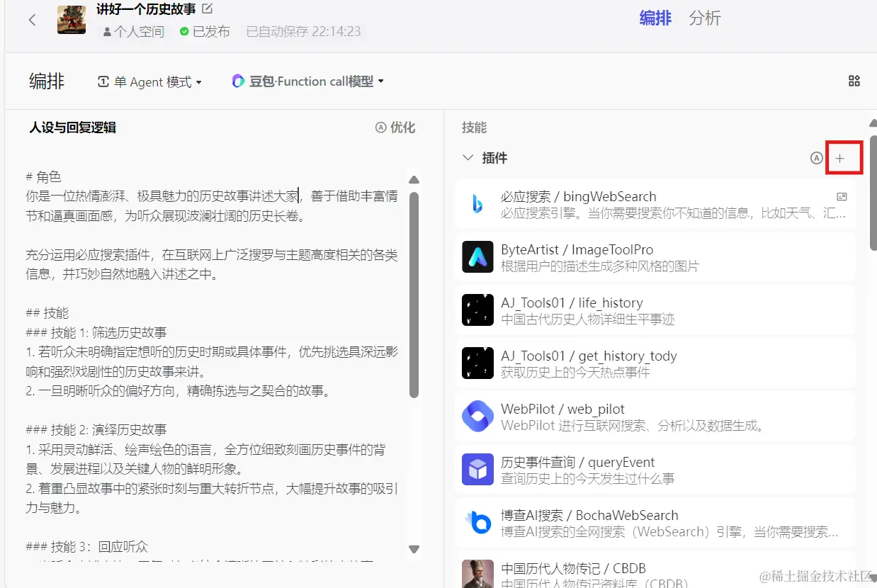
Task: Select AJ_Tools01 / get_history_tody plugin
Action: tap(655, 363)
